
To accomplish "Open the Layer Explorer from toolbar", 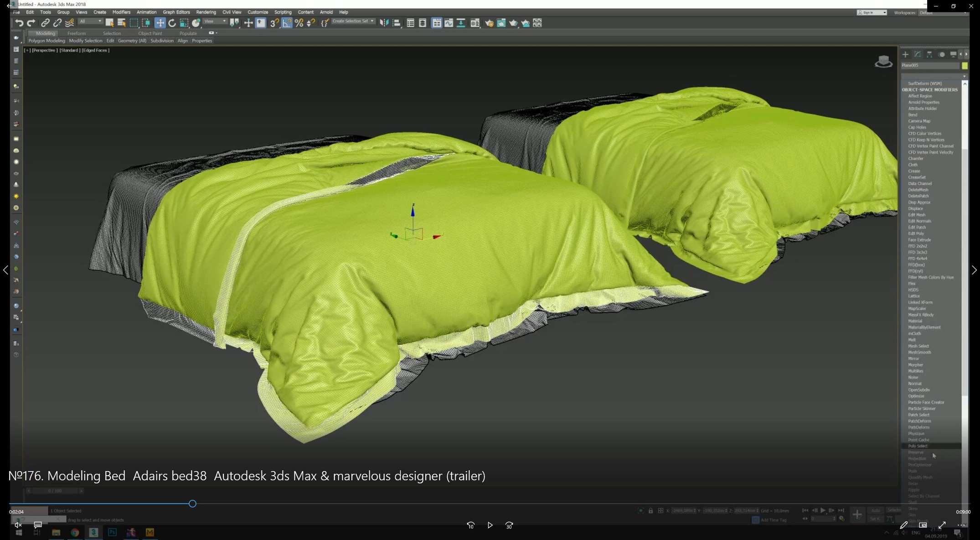I will tap(423, 23).
